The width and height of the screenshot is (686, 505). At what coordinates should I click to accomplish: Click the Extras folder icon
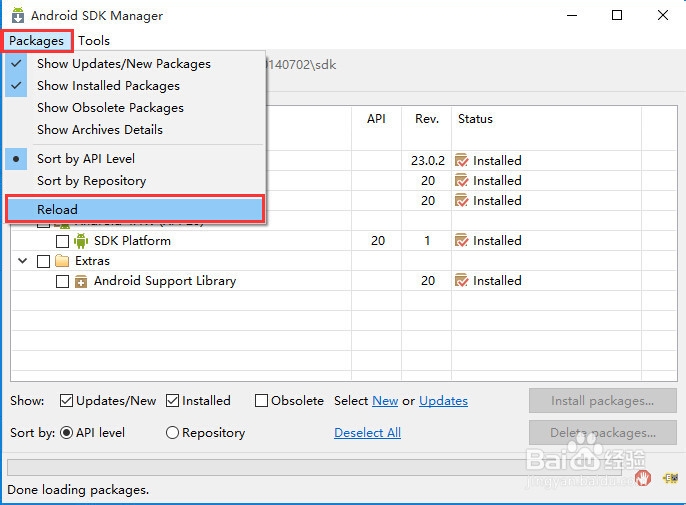pos(62,261)
